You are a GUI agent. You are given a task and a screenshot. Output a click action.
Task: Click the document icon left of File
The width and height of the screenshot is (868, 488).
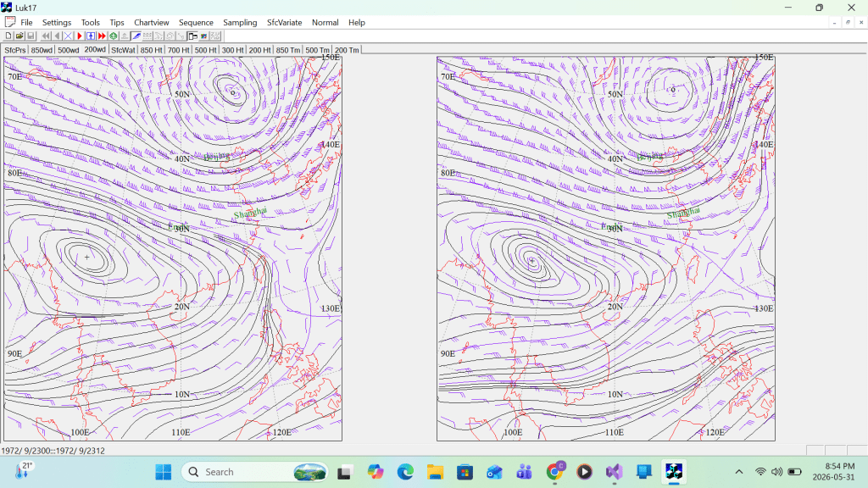(x=10, y=21)
